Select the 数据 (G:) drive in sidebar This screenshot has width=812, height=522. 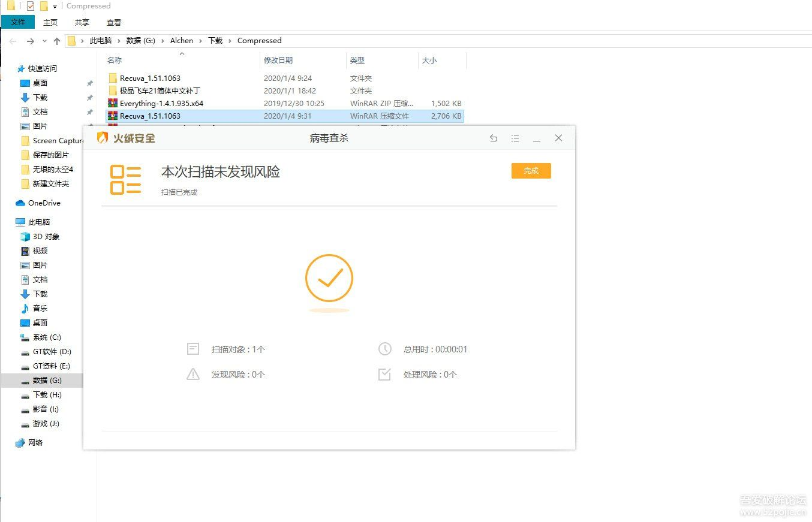(x=42, y=381)
